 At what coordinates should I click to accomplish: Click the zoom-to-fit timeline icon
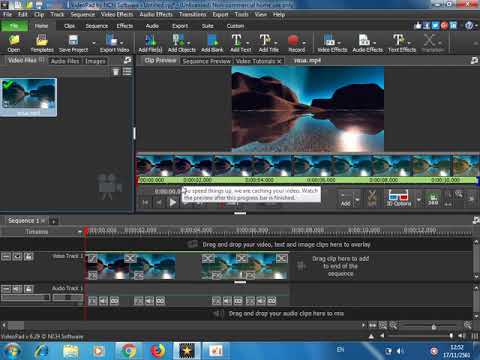tap(383, 325)
